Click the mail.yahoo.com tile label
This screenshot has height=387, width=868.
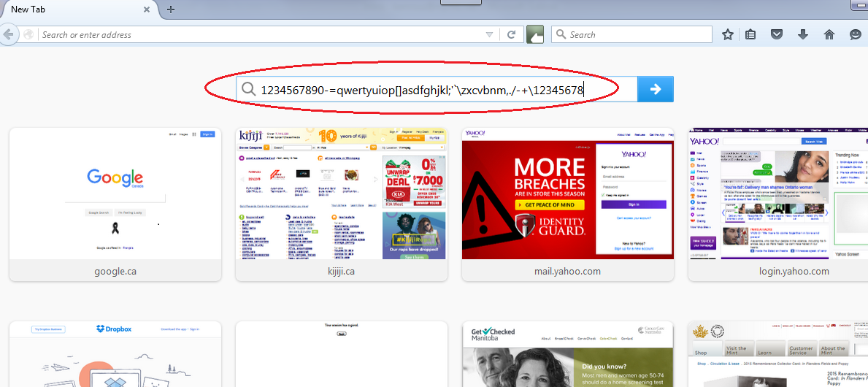pos(567,272)
